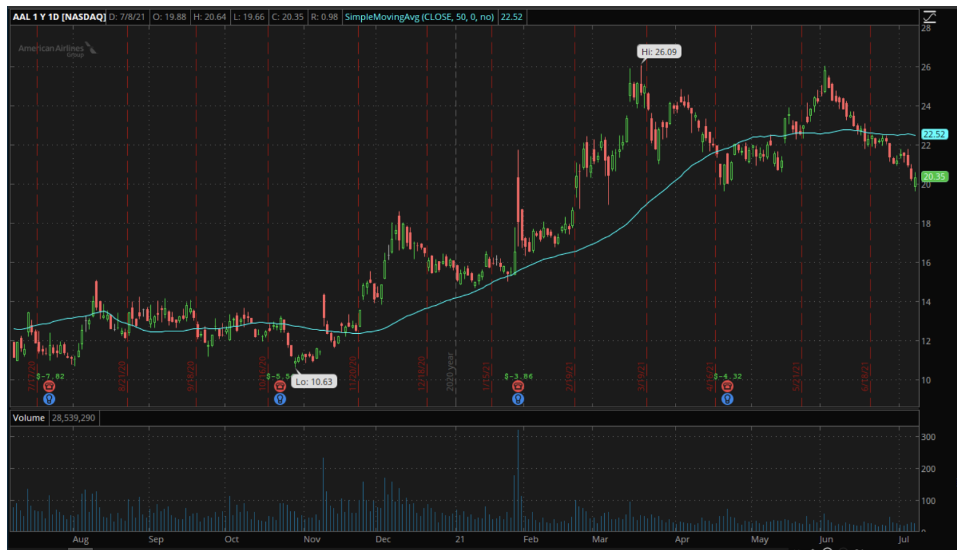This screenshot has height=560, width=969.
Task: Click the 14 price level on price axis
Action: tap(926, 302)
